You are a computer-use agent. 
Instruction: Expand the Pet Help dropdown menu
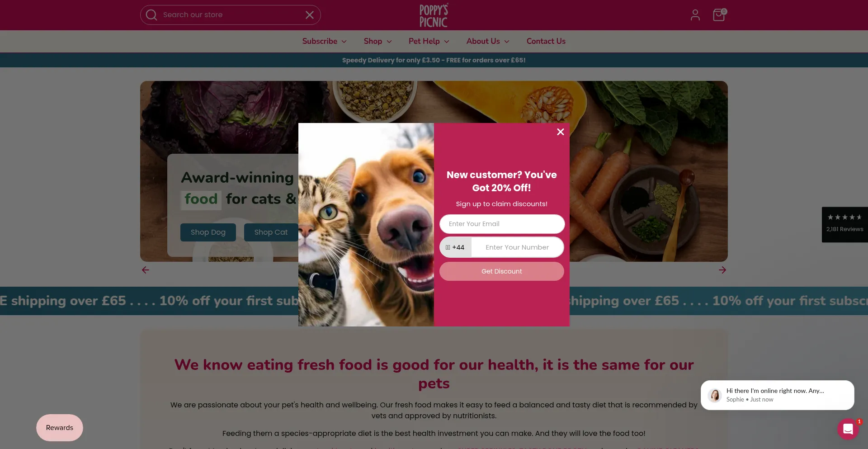click(x=429, y=41)
